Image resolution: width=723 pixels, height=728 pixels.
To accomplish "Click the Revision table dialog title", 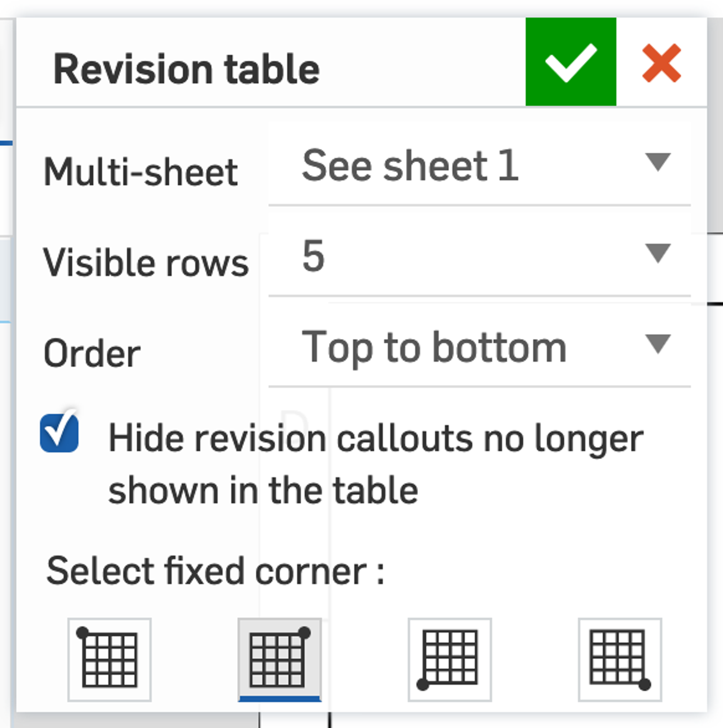I will [186, 69].
